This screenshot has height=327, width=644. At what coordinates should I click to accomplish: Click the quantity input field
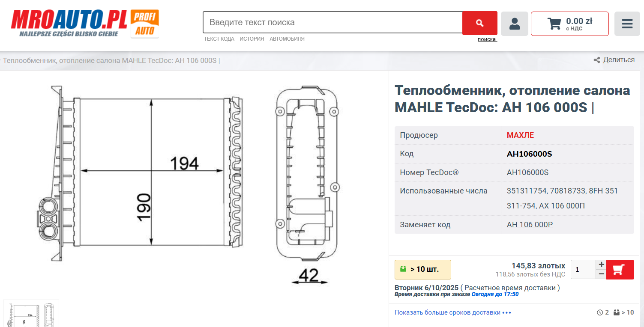pyautogui.click(x=583, y=270)
